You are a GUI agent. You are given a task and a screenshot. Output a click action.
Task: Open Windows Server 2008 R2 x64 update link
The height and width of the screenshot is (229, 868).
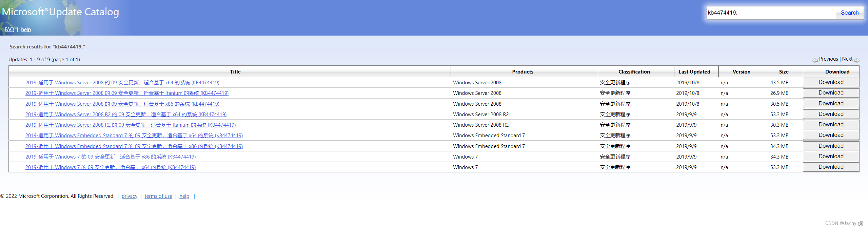(126, 114)
